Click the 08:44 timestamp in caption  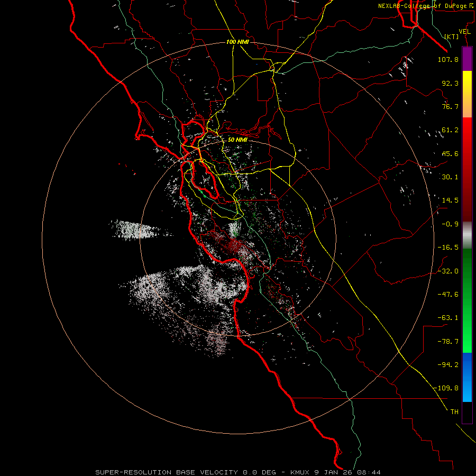(369, 472)
